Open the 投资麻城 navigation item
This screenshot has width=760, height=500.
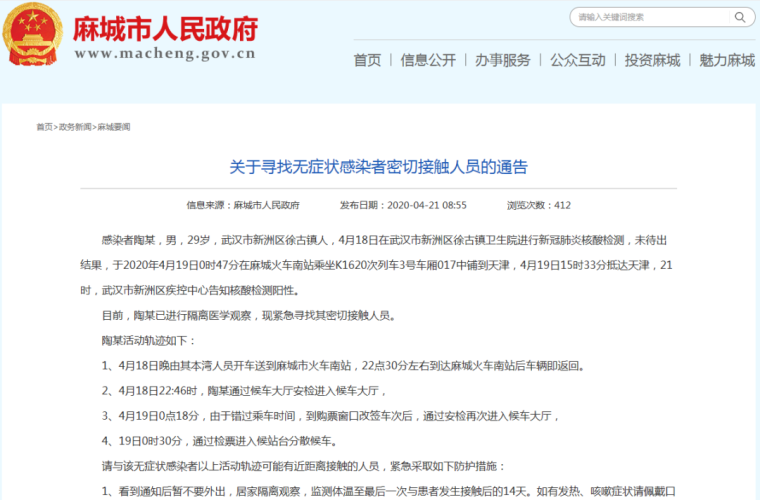tap(652, 60)
